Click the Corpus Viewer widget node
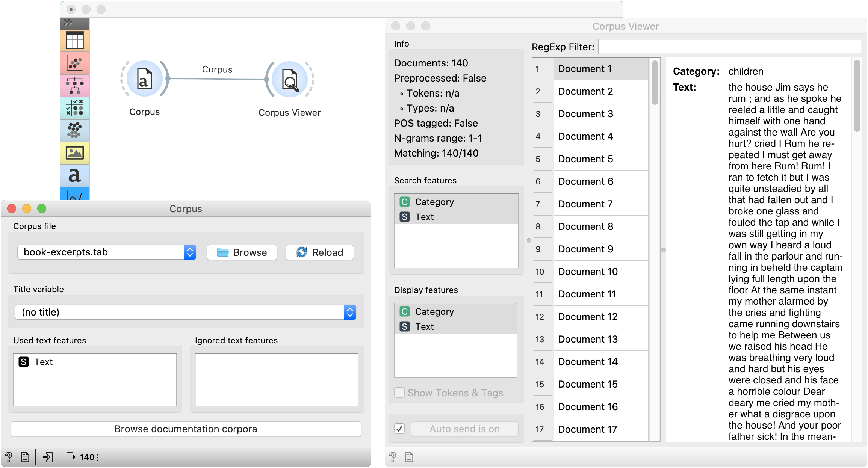Screen dimensions: 868x468 tap(289, 79)
